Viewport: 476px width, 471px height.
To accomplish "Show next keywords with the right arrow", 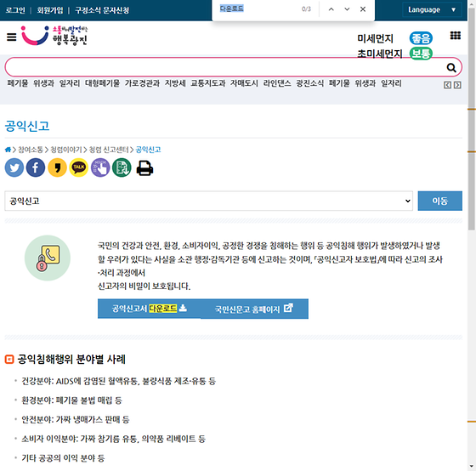I will click(x=457, y=85).
